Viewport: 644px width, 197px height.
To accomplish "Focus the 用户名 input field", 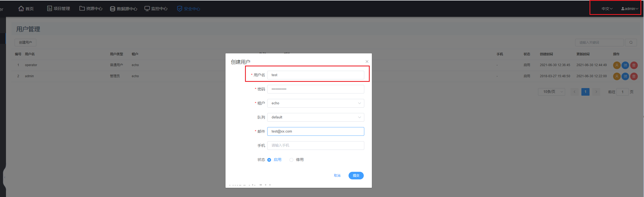I will (x=316, y=75).
